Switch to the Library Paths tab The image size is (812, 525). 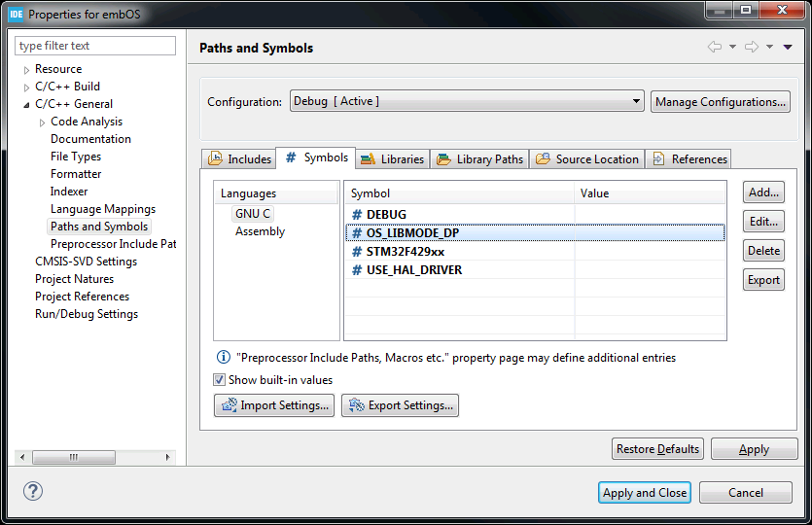tap(480, 159)
